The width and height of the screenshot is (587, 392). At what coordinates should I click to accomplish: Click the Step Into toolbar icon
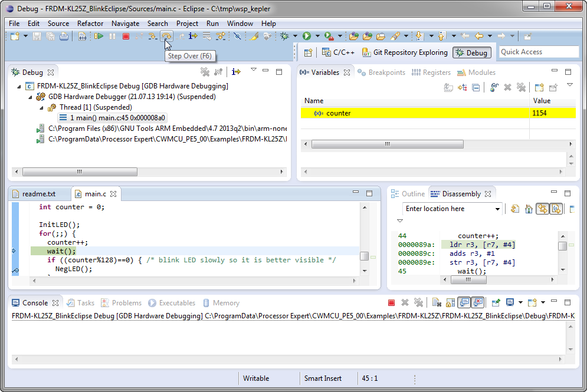point(152,37)
